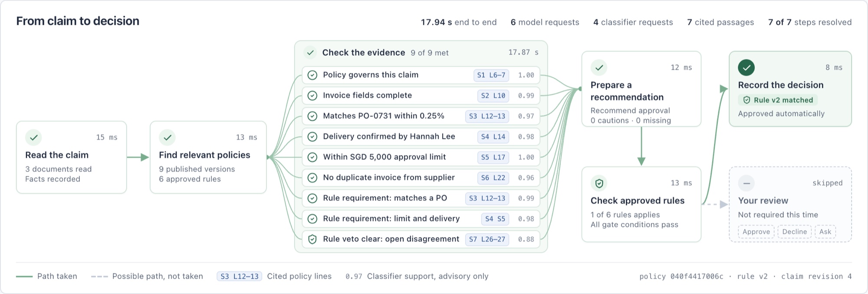Click the Path taken legend entry
The height and width of the screenshot is (294, 868).
pos(46,276)
